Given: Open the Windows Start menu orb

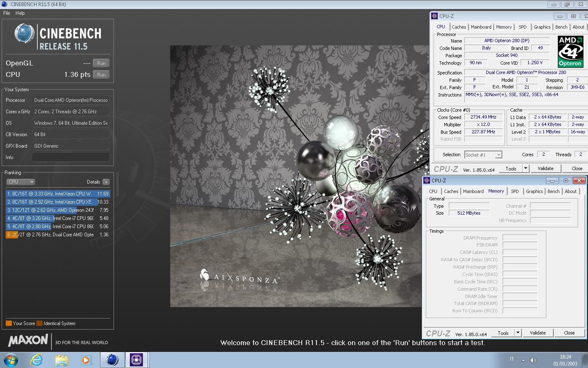Looking at the screenshot, I should 11,360.
